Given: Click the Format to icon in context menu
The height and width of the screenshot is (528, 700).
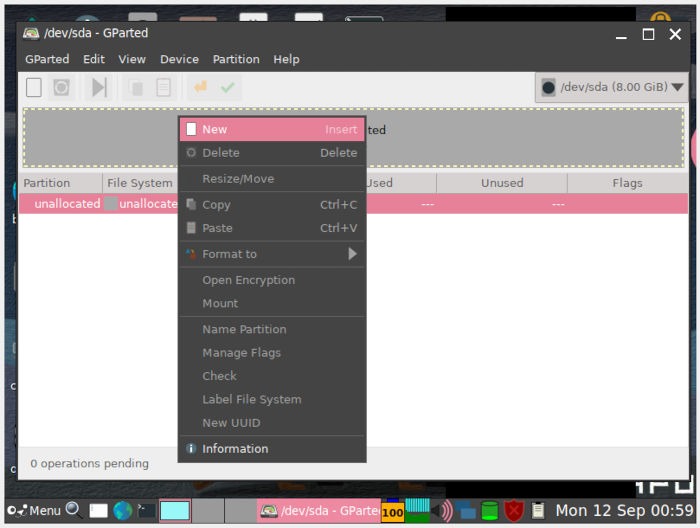Looking at the screenshot, I should pos(191,254).
